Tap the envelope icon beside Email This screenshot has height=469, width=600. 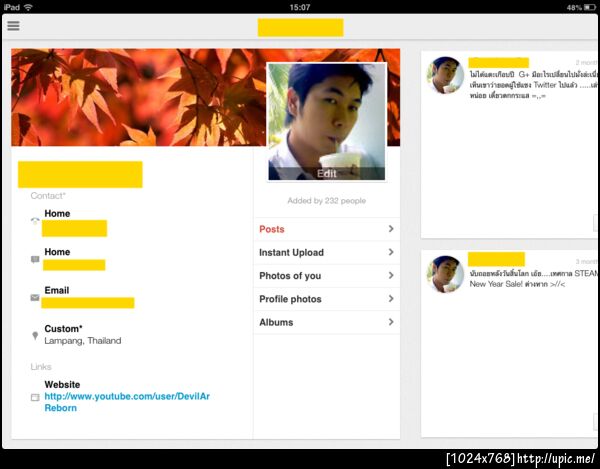click(35, 298)
